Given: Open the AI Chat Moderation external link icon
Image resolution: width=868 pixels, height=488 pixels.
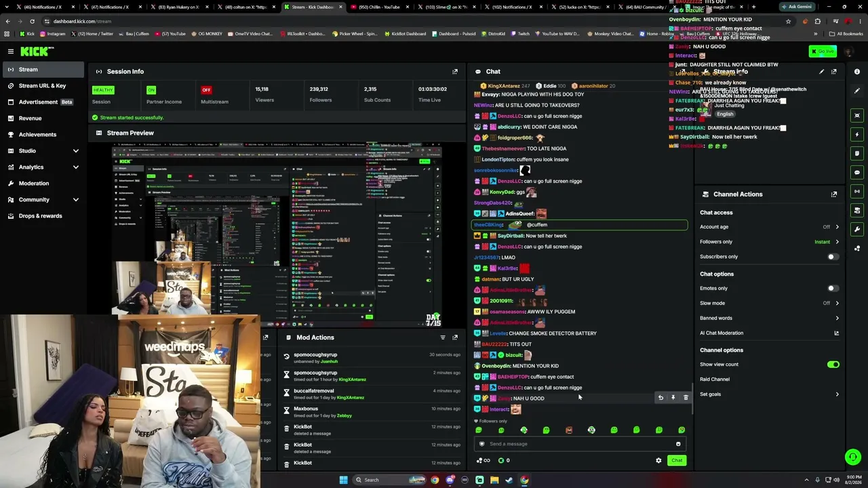Looking at the screenshot, I should (x=836, y=333).
